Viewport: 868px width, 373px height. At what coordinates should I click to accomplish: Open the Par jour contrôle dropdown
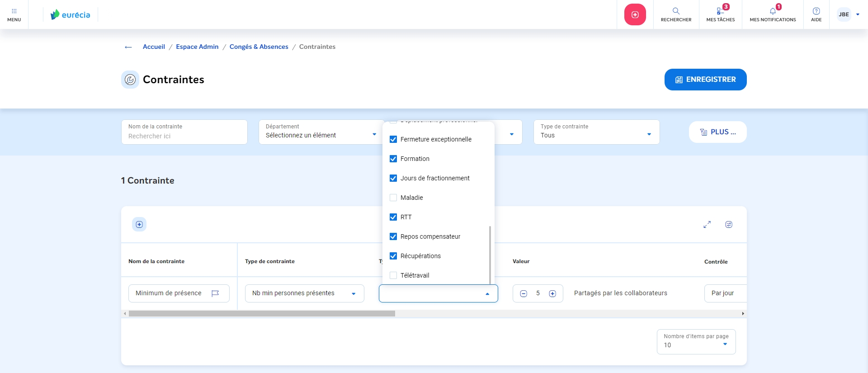[725, 293]
